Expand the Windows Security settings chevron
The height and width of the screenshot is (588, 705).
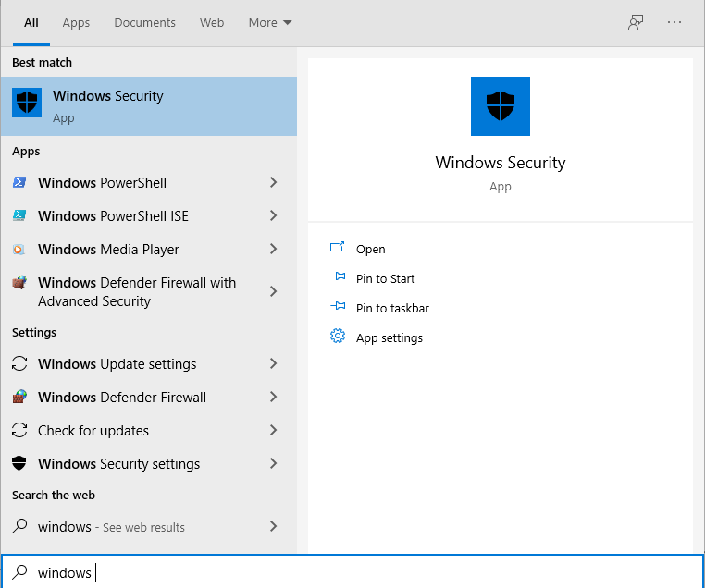tap(273, 464)
